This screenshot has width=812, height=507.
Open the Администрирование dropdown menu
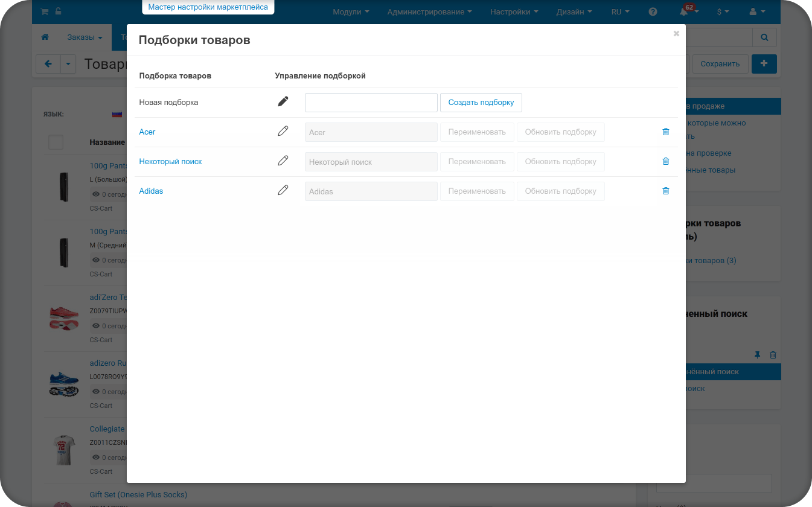429,12
